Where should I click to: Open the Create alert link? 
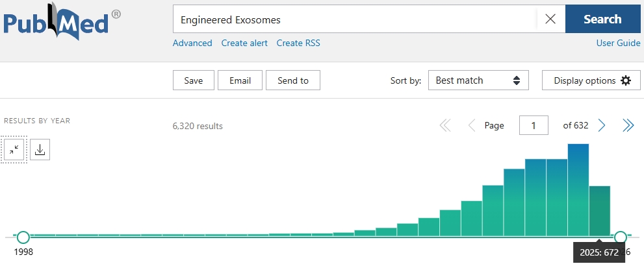pos(244,43)
